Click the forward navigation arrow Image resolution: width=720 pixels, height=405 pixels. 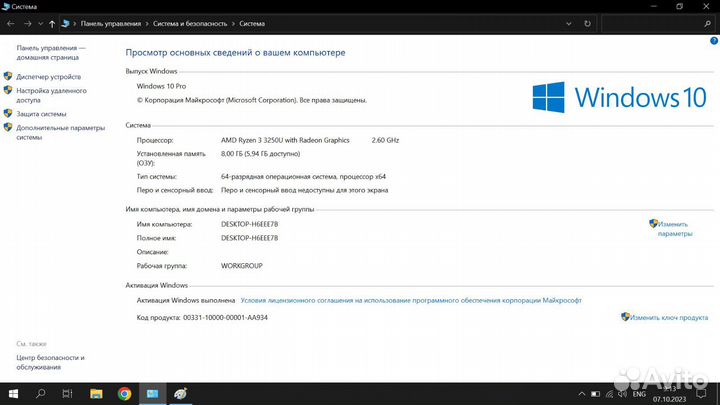click(28, 23)
